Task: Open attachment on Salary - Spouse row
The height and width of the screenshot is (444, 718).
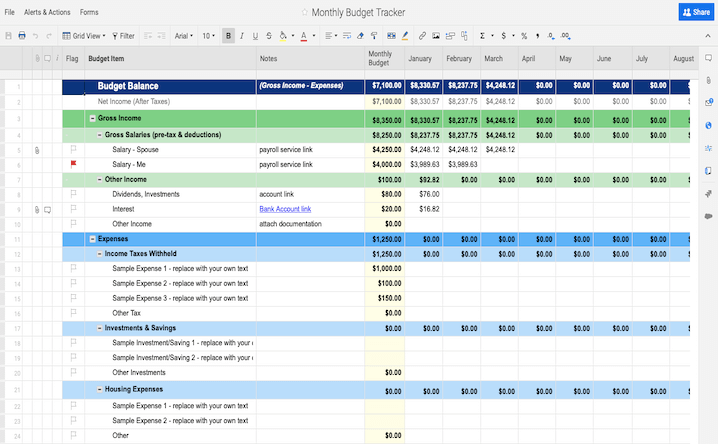Action: [36, 149]
